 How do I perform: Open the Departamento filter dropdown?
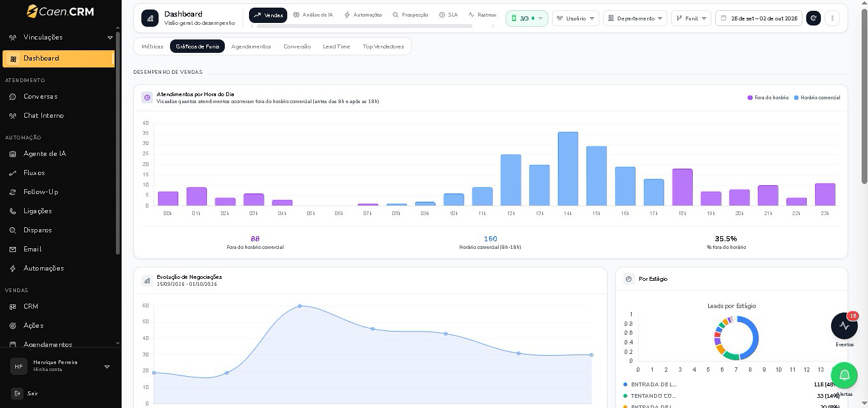point(635,18)
